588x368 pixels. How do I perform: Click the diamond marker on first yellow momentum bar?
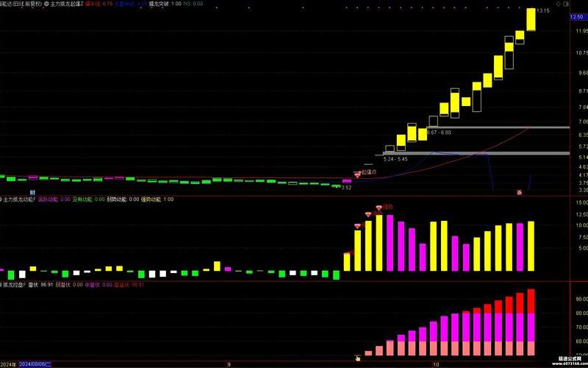pyautogui.click(x=358, y=224)
